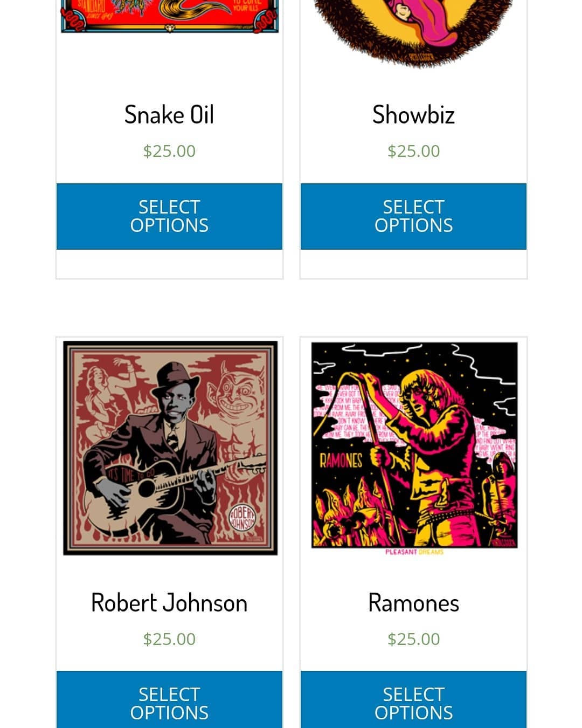Image resolution: width=582 pixels, height=728 pixels.
Task: Click the RAMONES lettering inside the poster
Action: (x=341, y=461)
